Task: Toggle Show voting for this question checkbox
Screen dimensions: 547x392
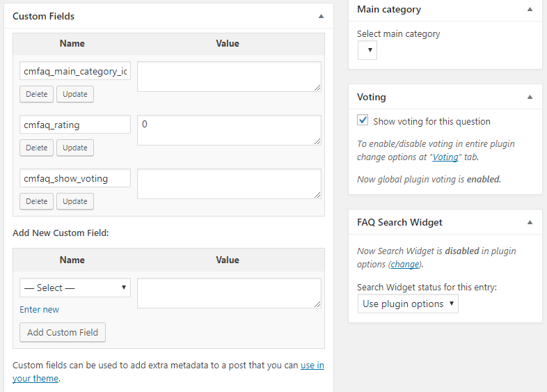Action: tap(363, 120)
